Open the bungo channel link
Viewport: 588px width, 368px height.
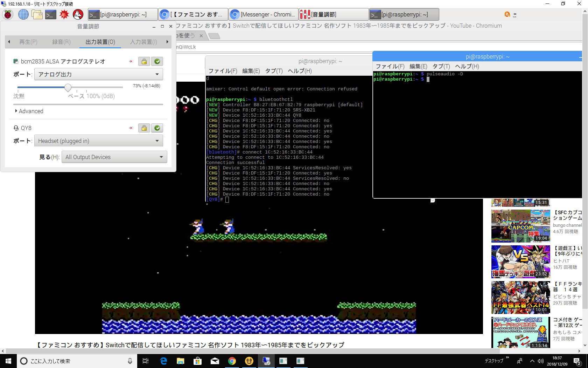pos(567,225)
